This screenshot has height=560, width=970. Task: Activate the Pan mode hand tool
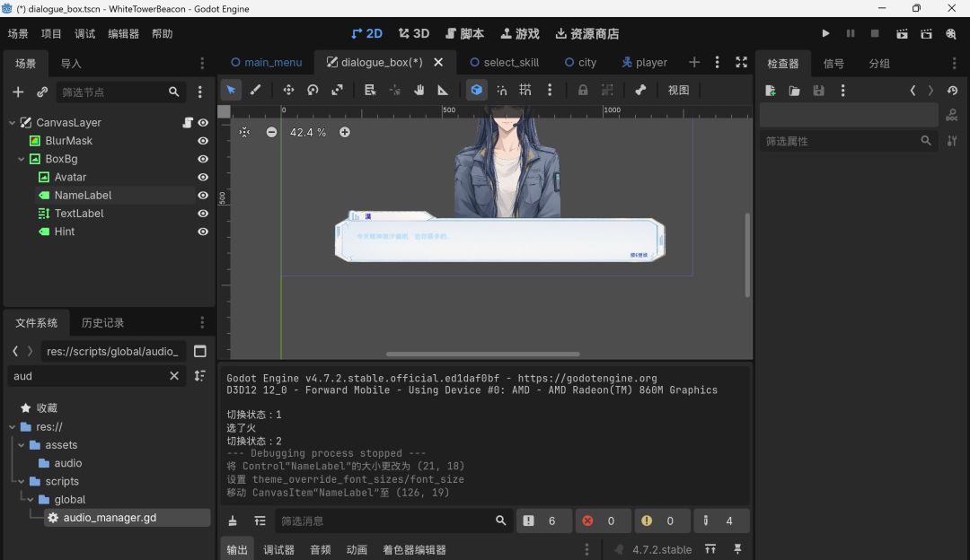click(x=419, y=91)
